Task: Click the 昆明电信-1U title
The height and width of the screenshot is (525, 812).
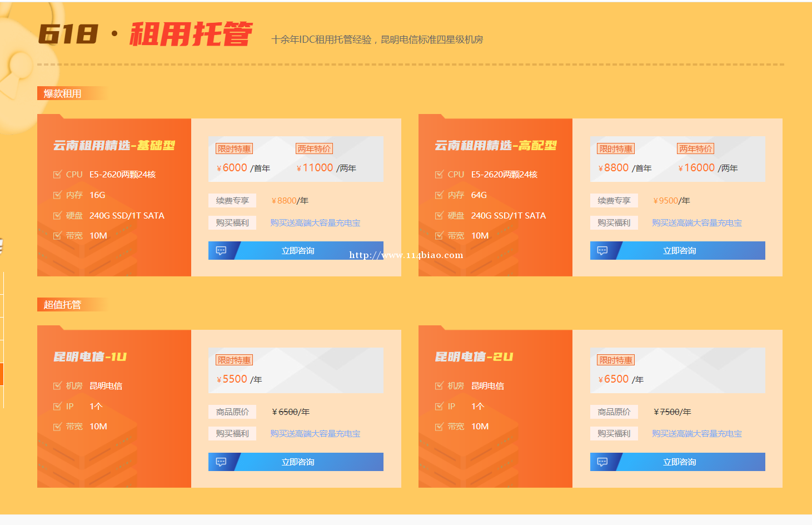Action: pos(90,357)
